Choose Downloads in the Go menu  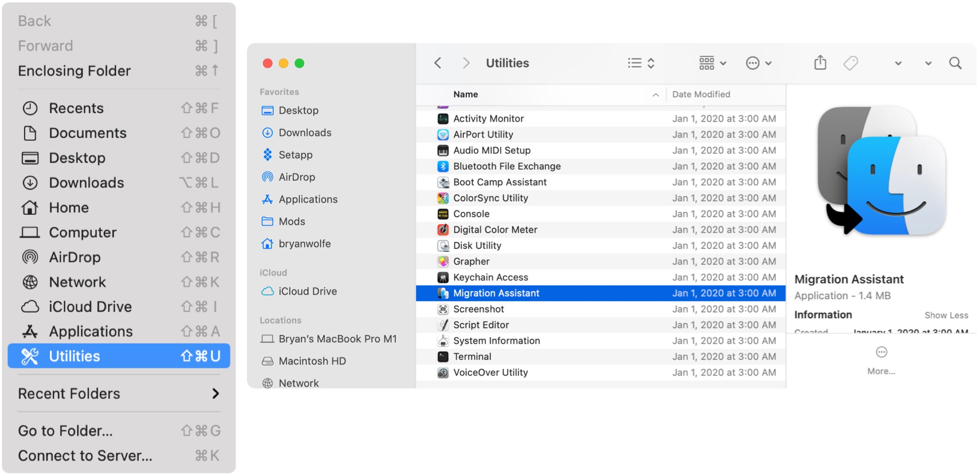click(x=119, y=183)
